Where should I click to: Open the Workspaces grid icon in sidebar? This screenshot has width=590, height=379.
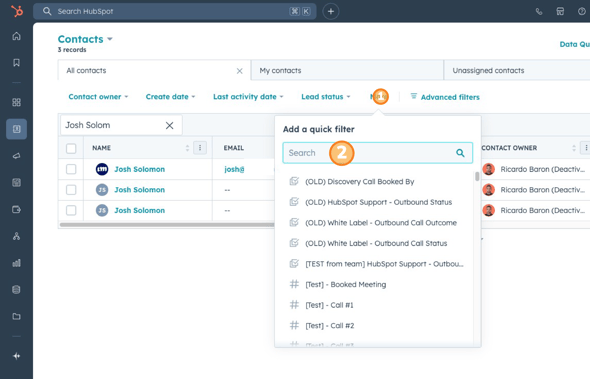pos(16,102)
